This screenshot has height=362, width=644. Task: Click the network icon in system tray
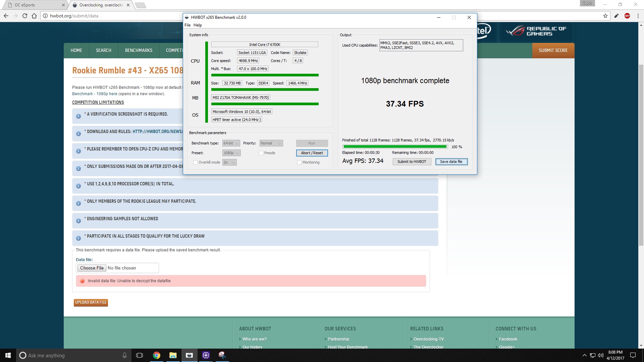pyautogui.click(x=593, y=355)
